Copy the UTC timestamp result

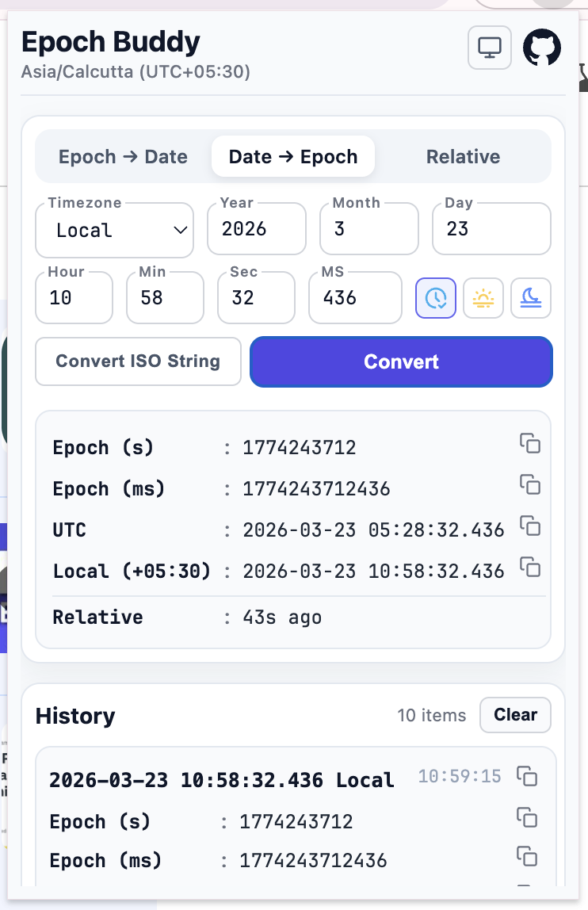click(x=529, y=526)
